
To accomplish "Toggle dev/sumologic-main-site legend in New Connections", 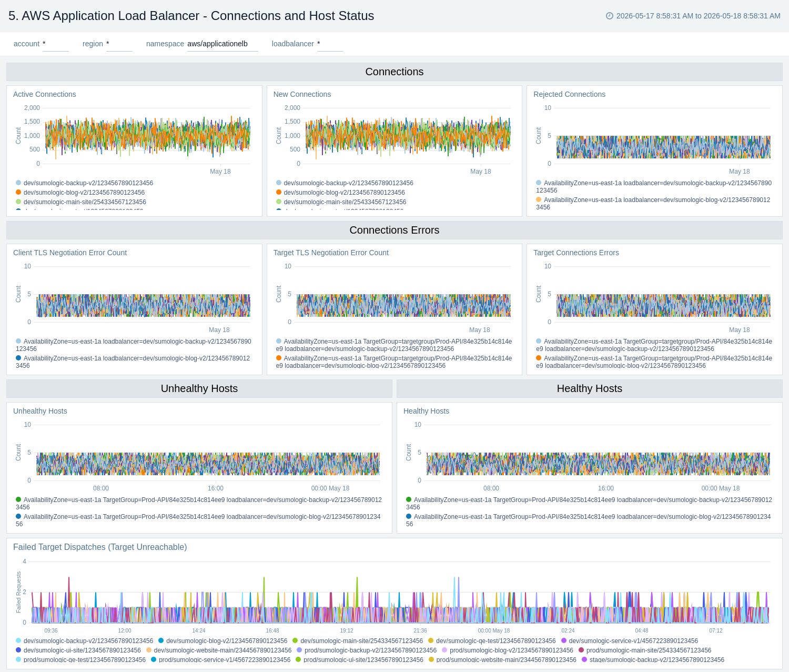I will (x=341, y=202).
